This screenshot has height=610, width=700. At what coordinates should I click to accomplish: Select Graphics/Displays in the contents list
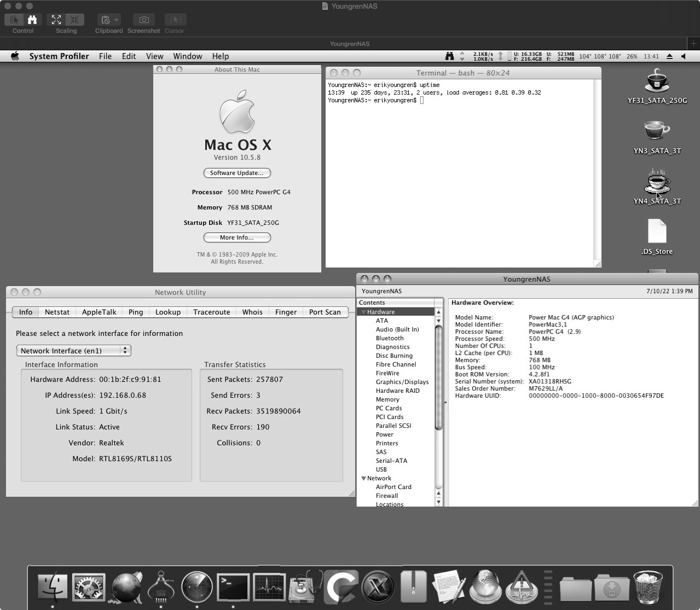(x=402, y=382)
